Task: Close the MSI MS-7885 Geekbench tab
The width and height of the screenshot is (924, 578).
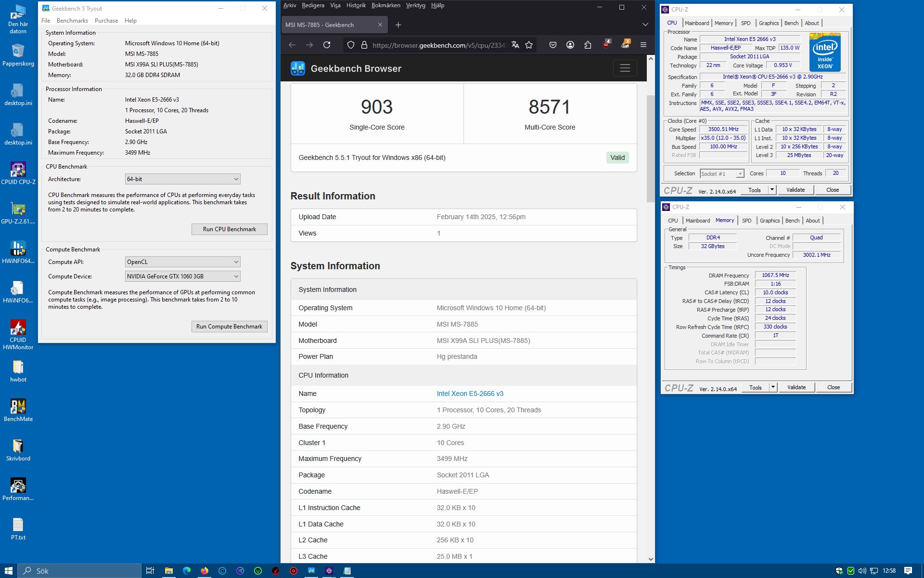Action: [x=380, y=25]
